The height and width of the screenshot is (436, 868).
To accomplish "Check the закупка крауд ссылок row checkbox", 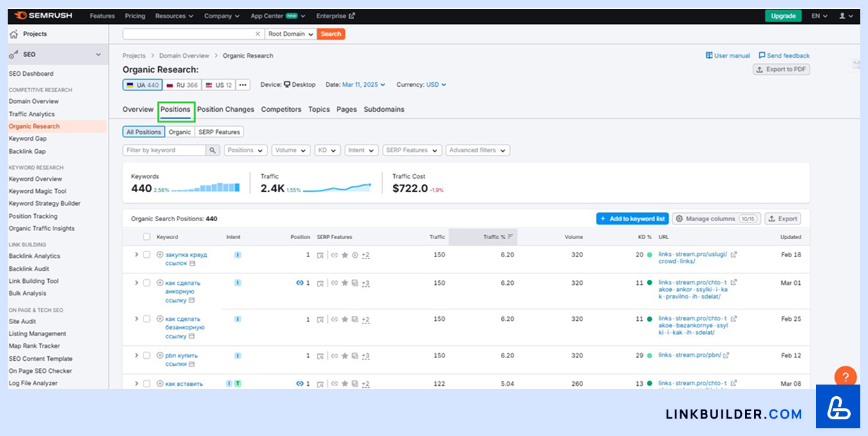I will pos(147,255).
